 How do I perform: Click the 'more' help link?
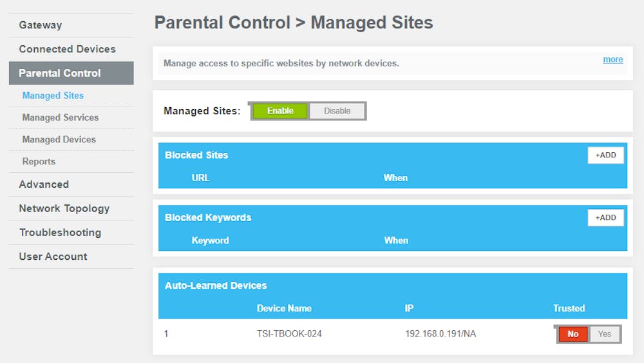click(x=612, y=59)
